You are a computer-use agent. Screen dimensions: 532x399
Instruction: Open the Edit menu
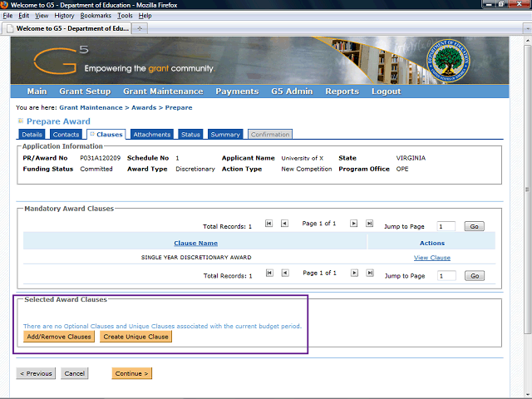[x=23, y=16]
